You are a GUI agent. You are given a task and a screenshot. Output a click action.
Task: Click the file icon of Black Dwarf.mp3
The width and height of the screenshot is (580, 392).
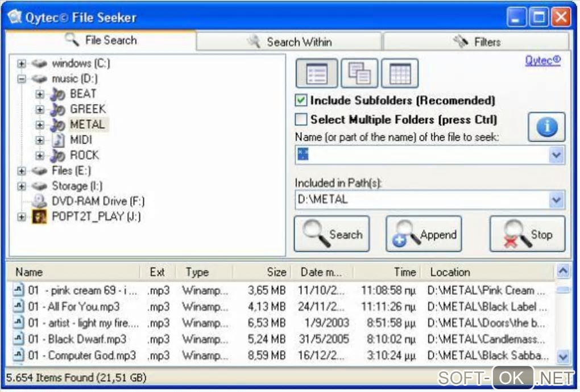19,339
